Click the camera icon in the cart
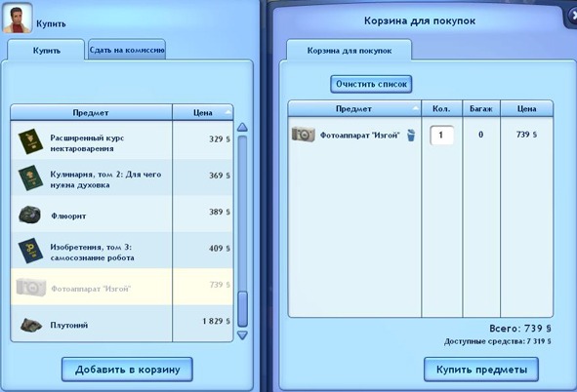The image size is (577, 392). click(304, 135)
